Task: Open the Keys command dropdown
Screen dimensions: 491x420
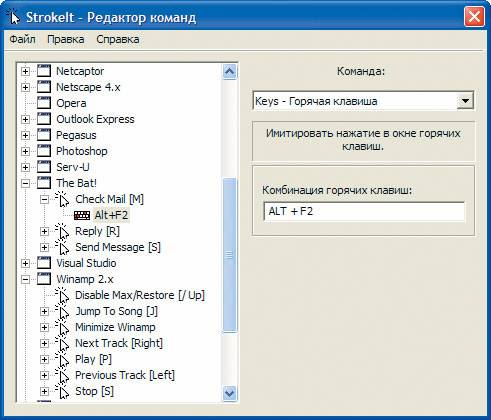Action: tap(465, 101)
